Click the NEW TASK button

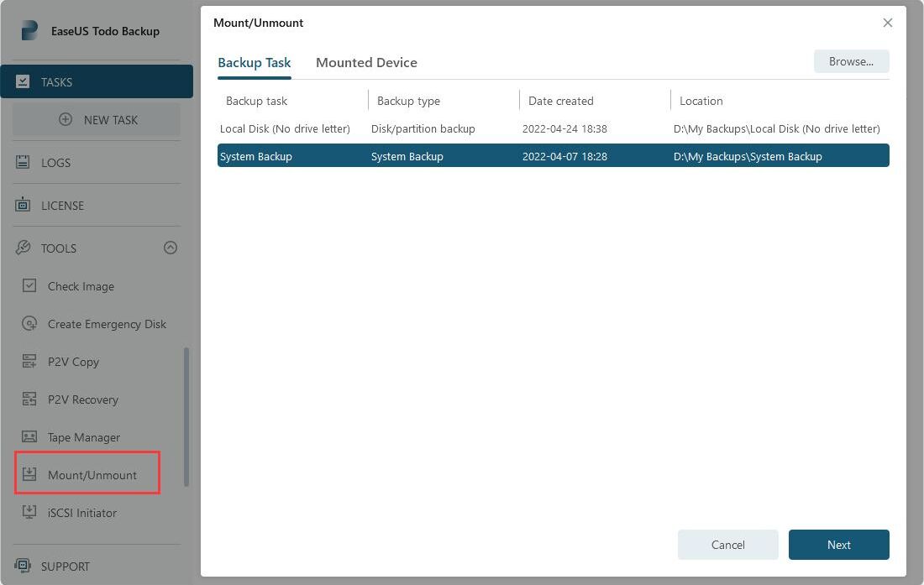(97, 119)
